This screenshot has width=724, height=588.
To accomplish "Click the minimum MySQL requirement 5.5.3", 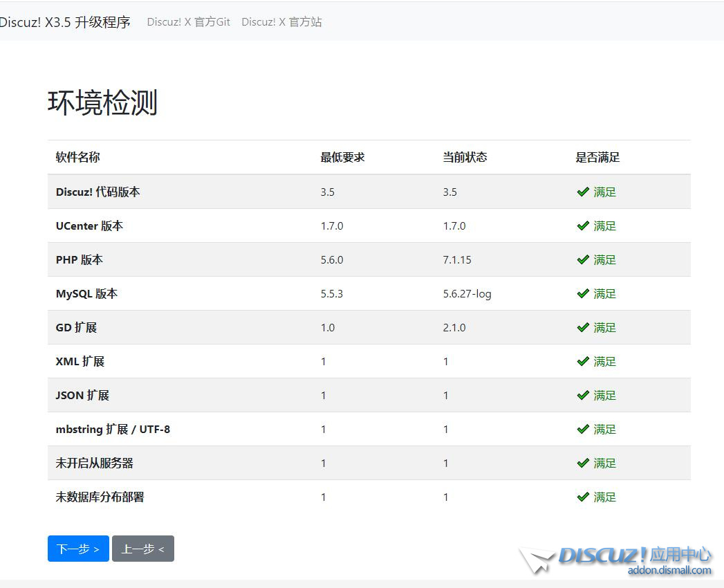I will (332, 294).
